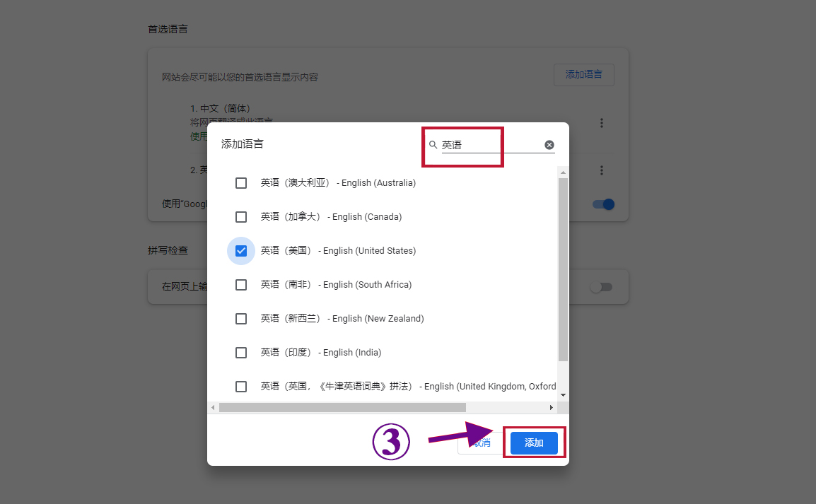The width and height of the screenshot is (816, 504).
Task: Click the scroll-up arrow on the vertical scrollbar
Action: [562, 171]
